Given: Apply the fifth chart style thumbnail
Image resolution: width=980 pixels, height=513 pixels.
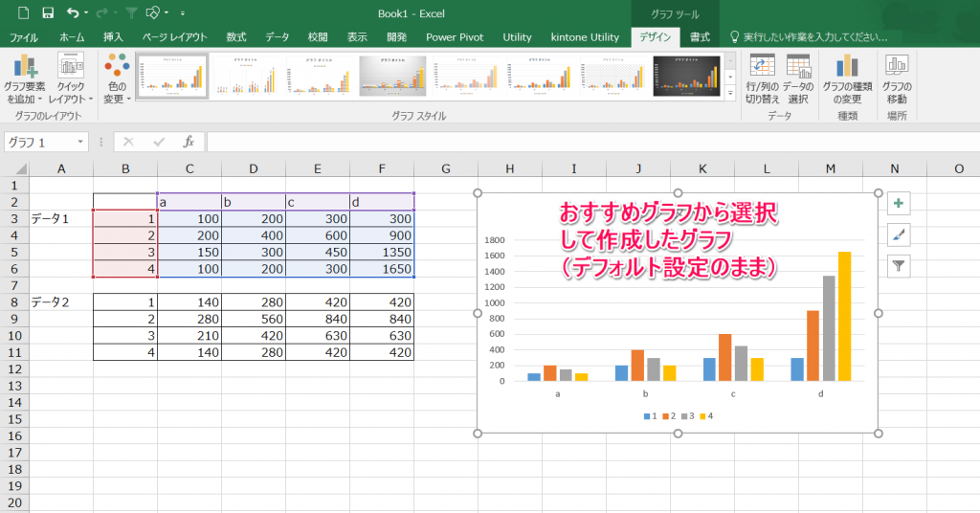Looking at the screenshot, I should point(466,77).
